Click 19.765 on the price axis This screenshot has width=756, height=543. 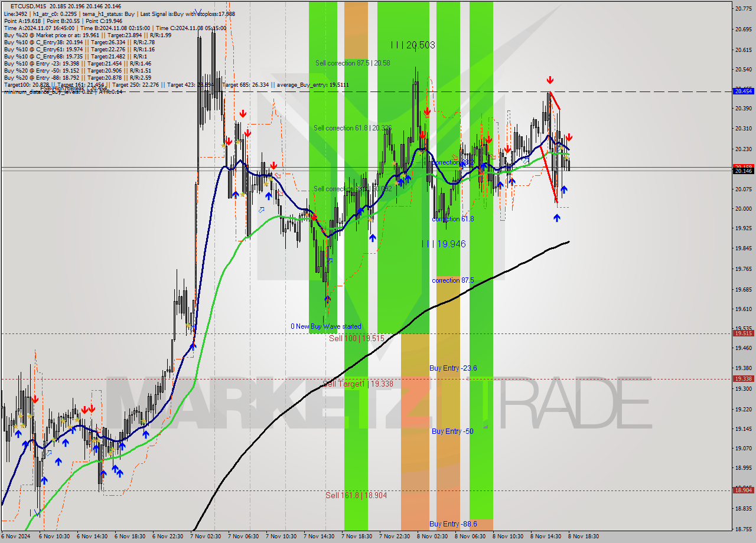(x=743, y=269)
